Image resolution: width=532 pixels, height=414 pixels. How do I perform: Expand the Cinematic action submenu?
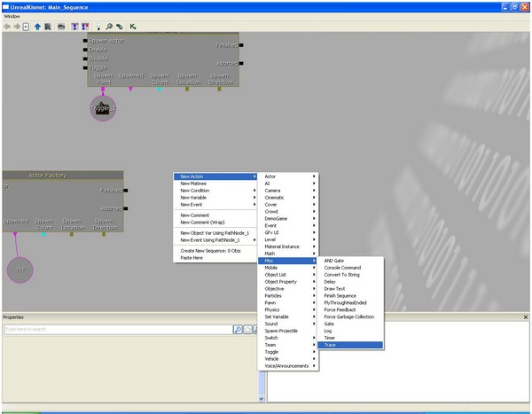287,198
